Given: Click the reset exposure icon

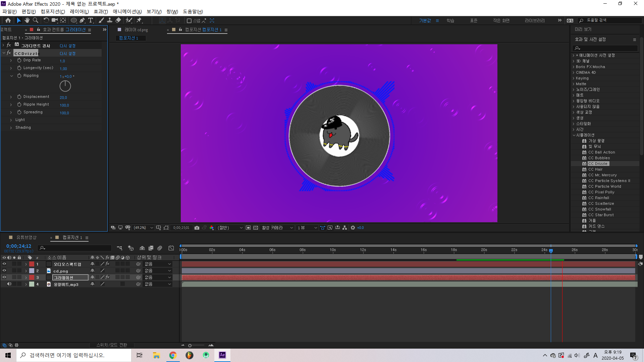Looking at the screenshot, I should [353, 228].
